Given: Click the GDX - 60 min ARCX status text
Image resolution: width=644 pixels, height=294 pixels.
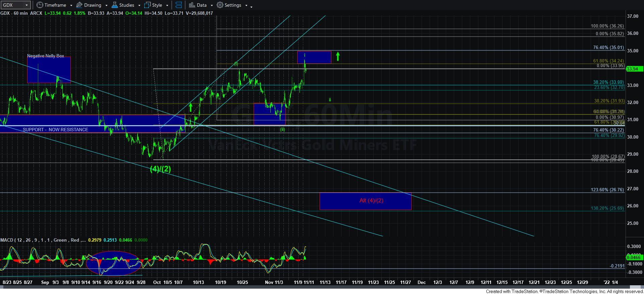Looking at the screenshot, I should point(21,13).
